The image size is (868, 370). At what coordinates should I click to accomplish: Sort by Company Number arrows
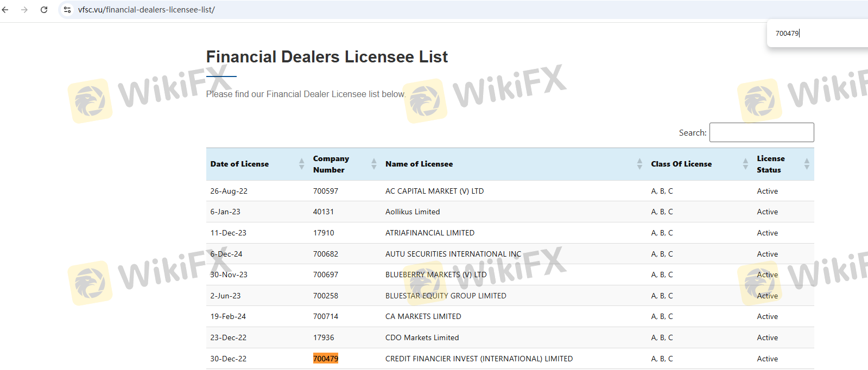[x=373, y=164]
